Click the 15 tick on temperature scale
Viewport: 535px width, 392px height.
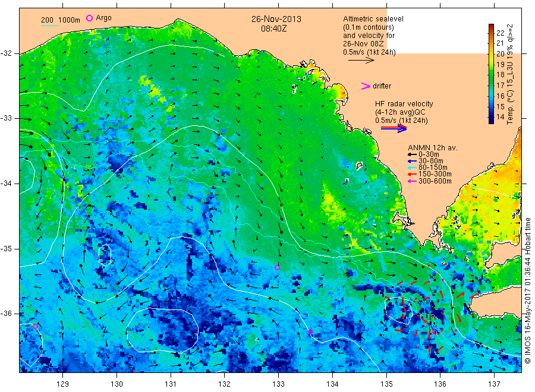pyautogui.click(x=500, y=106)
